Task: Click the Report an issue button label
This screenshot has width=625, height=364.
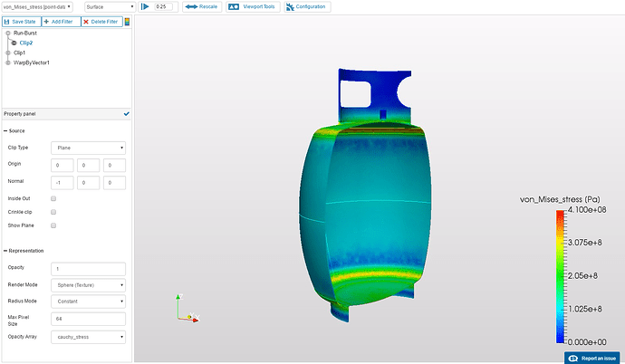Action: point(599,359)
